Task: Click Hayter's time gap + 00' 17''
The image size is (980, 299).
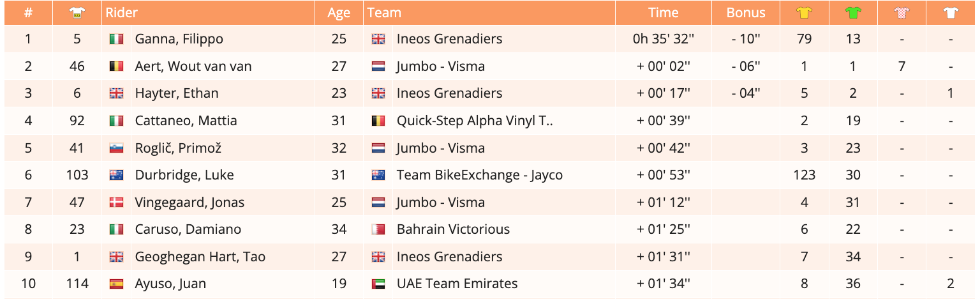Action: pos(663,93)
